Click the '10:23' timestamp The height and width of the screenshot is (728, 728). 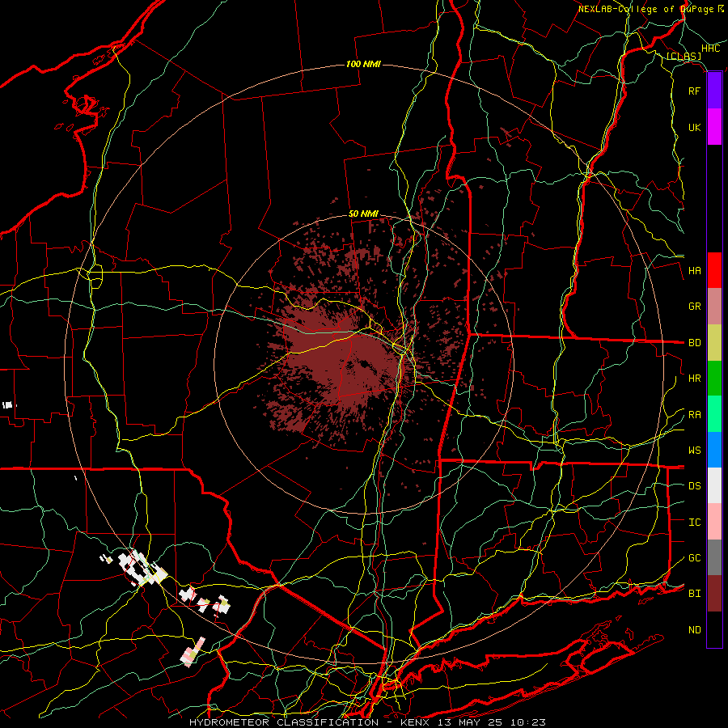(528, 722)
